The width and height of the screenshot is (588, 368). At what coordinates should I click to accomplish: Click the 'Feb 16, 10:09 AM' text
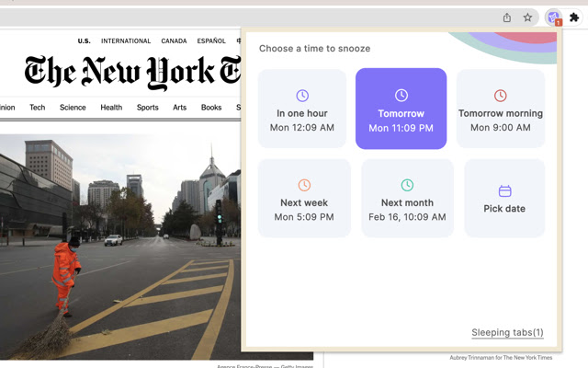tap(407, 217)
